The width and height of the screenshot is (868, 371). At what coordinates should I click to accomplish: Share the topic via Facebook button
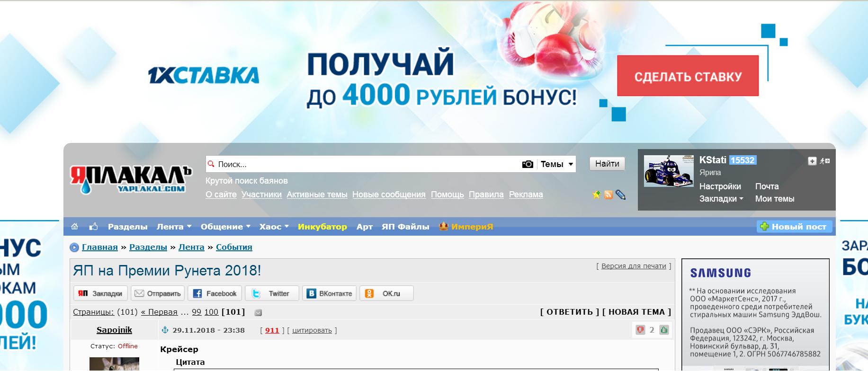[x=215, y=293]
